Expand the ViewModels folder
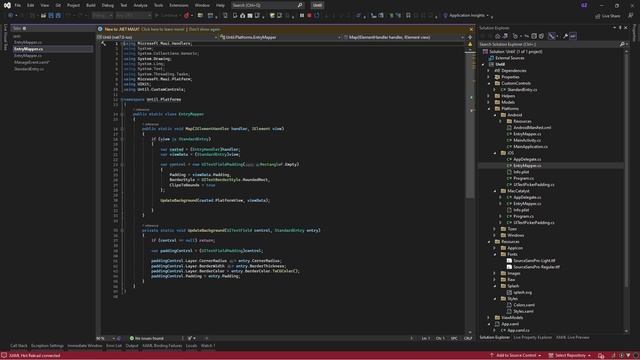 coord(489,318)
